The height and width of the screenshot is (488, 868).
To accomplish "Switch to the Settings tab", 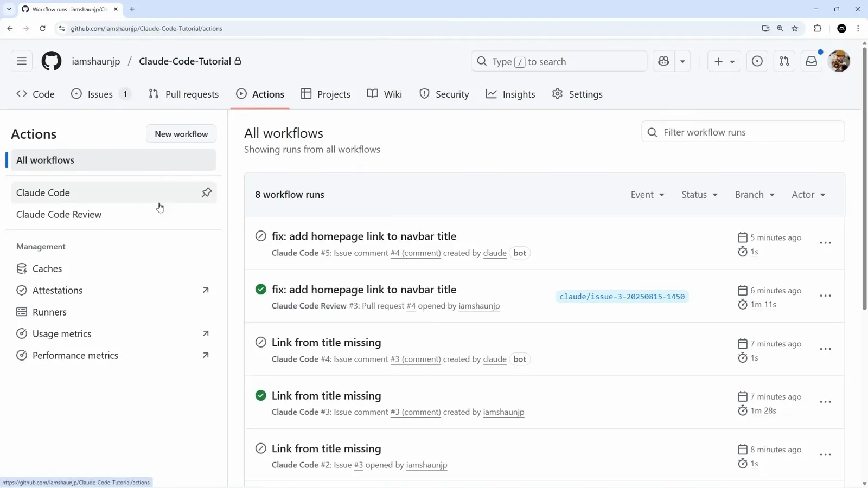I will click(577, 94).
